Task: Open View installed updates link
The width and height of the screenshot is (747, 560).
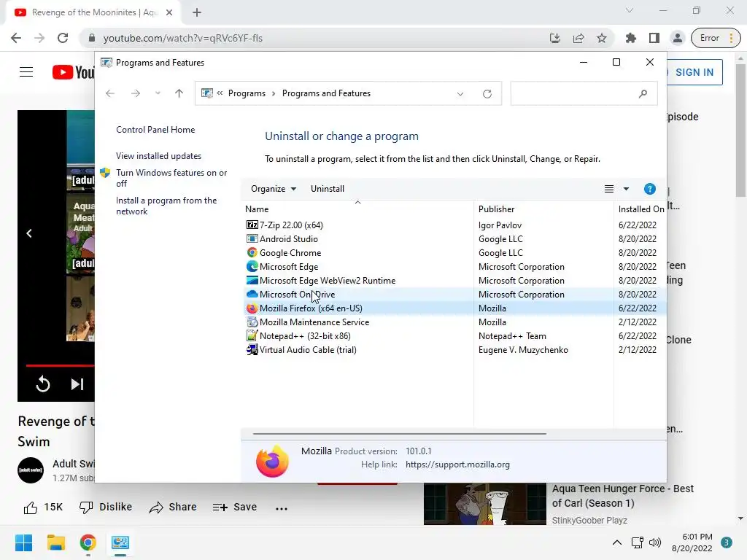Action: (x=158, y=156)
